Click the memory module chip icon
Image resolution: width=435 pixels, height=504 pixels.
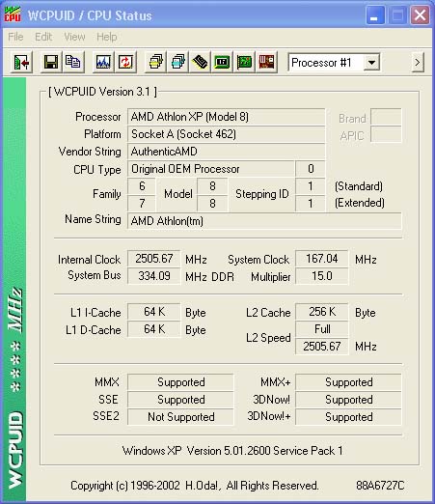point(200,62)
